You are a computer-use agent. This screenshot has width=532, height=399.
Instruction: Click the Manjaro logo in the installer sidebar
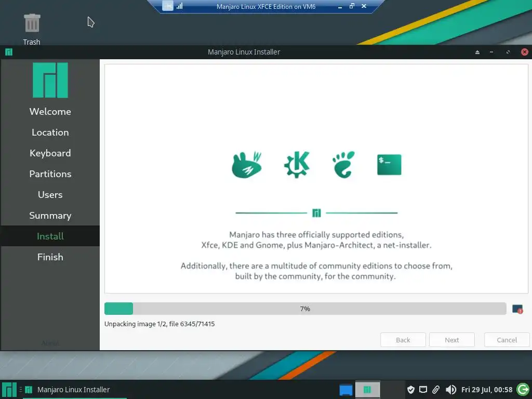50,80
